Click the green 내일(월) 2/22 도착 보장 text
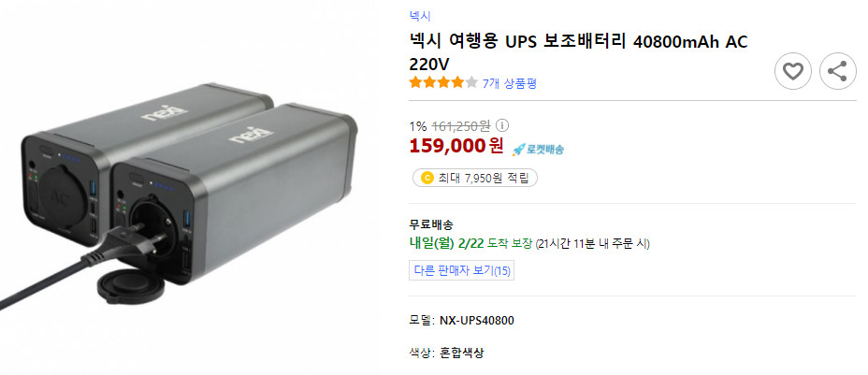868x375 pixels. 470,243
